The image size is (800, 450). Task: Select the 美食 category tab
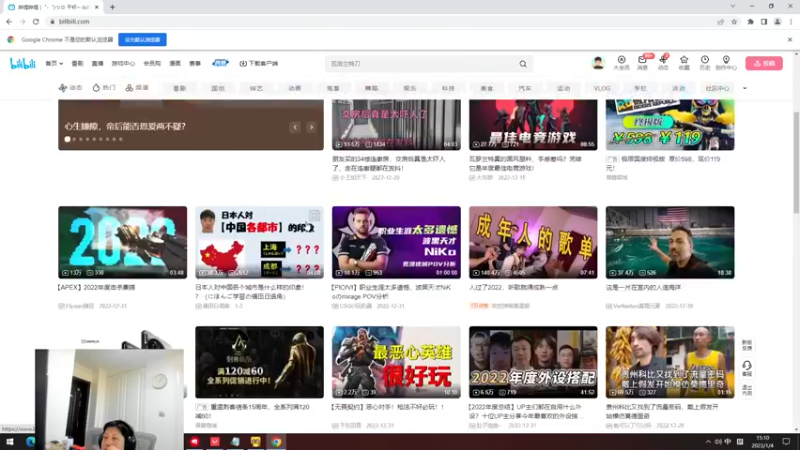coord(487,88)
